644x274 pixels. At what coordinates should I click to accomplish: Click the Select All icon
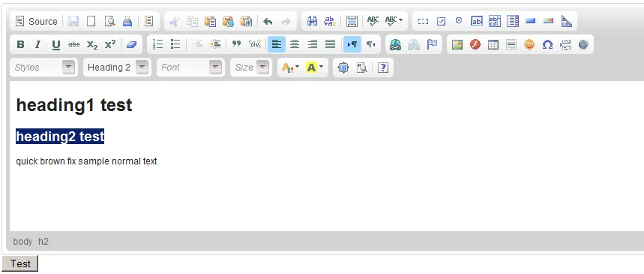[x=352, y=21]
